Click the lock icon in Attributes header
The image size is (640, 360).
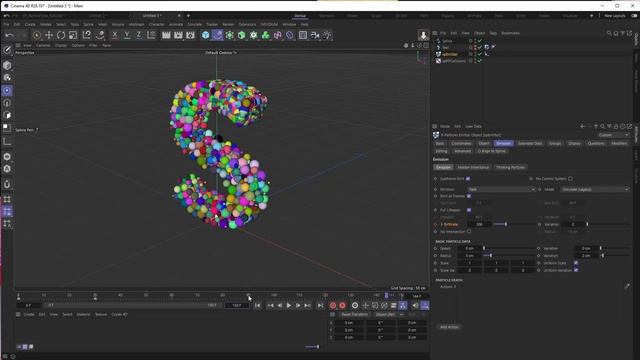click(x=616, y=127)
